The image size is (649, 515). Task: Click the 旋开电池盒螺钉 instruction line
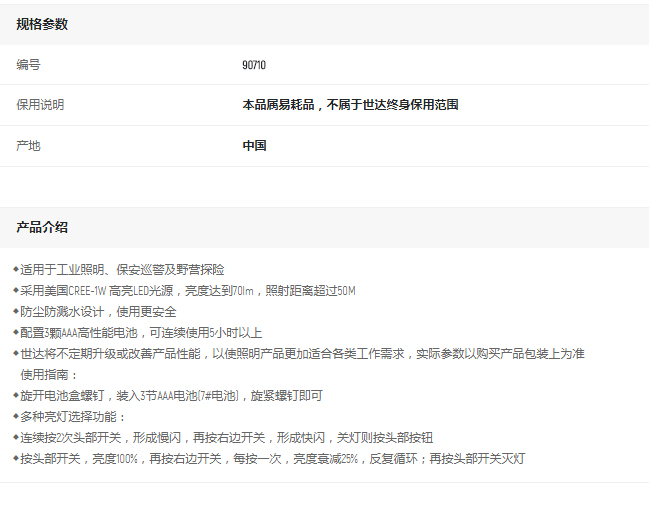tap(171, 396)
